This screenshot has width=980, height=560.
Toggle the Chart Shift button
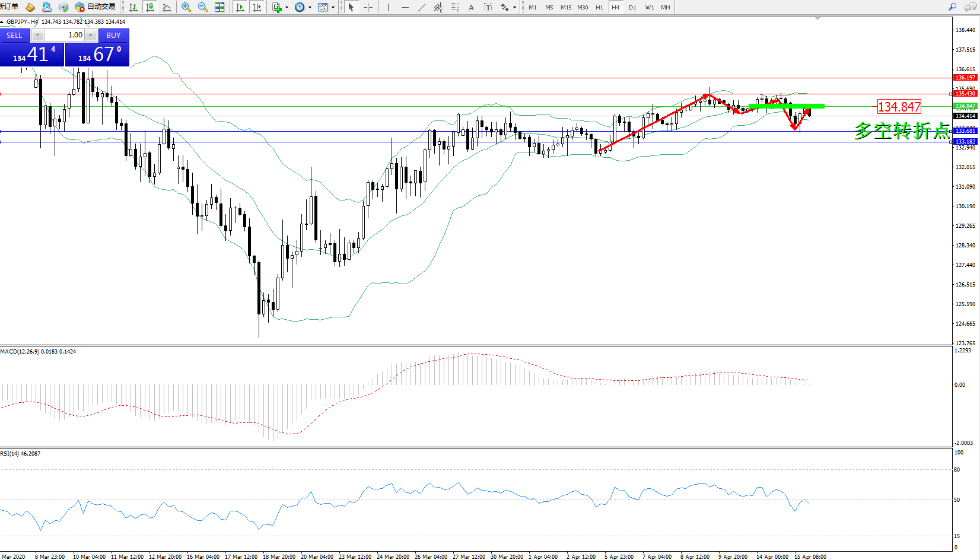pyautogui.click(x=257, y=7)
